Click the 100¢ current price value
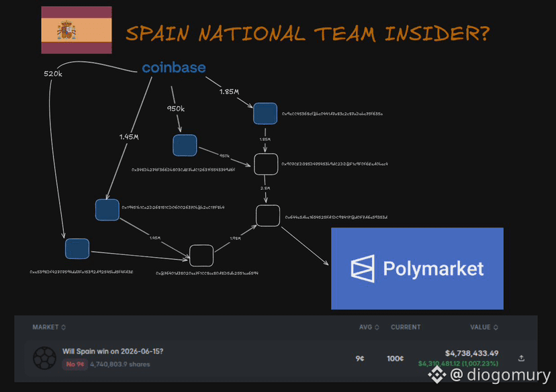This screenshot has height=392, width=556. [396, 358]
